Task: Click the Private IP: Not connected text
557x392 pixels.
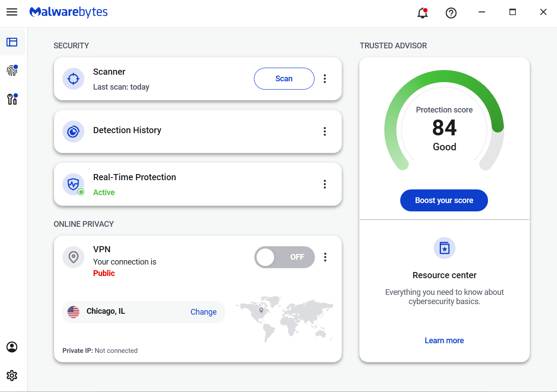Action: (x=100, y=351)
